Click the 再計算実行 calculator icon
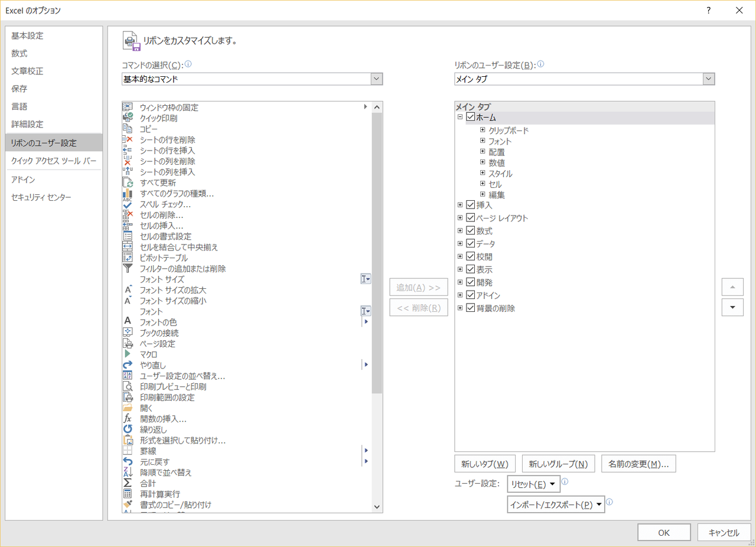 pyautogui.click(x=128, y=494)
